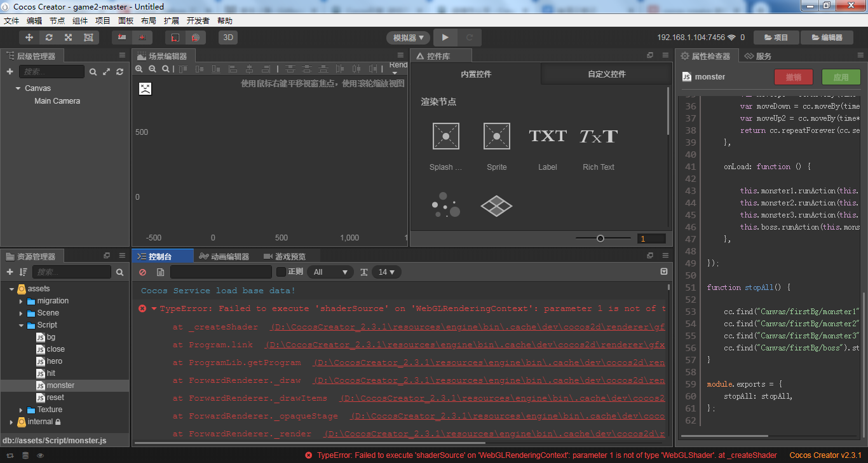The height and width of the screenshot is (463, 868).
Task: Click the play preview button
Action: pyautogui.click(x=445, y=38)
